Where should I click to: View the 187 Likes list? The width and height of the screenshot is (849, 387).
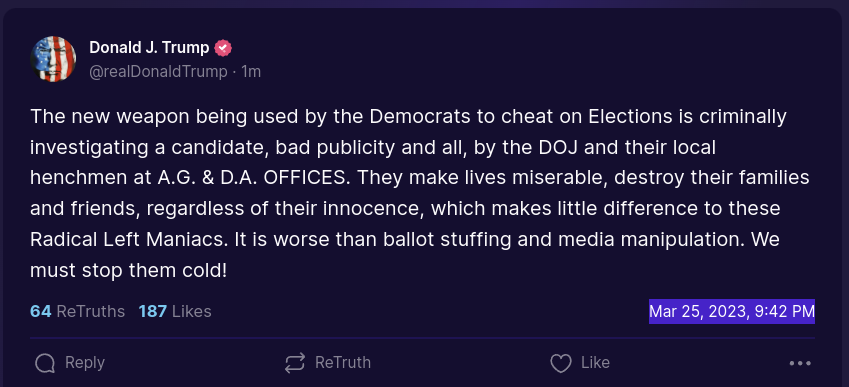pyautogui.click(x=175, y=311)
